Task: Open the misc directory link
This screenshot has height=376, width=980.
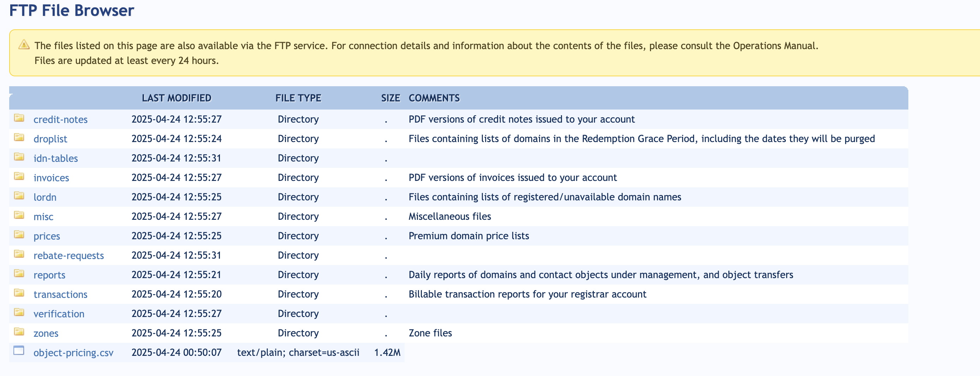Action: click(x=43, y=217)
